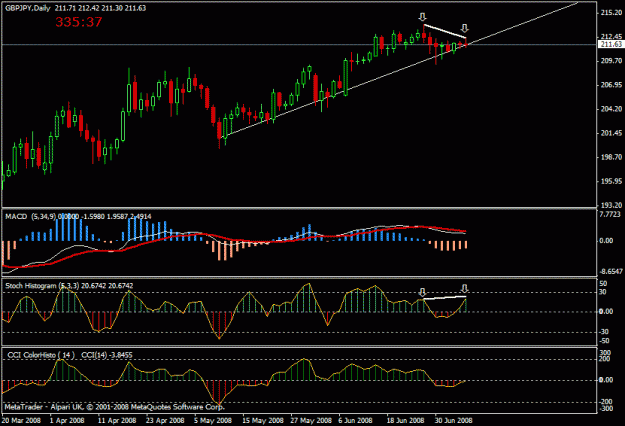Image resolution: width=625 pixels, height=426 pixels.
Task: Click the 209.70 price scale label
Action: click(611, 61)
